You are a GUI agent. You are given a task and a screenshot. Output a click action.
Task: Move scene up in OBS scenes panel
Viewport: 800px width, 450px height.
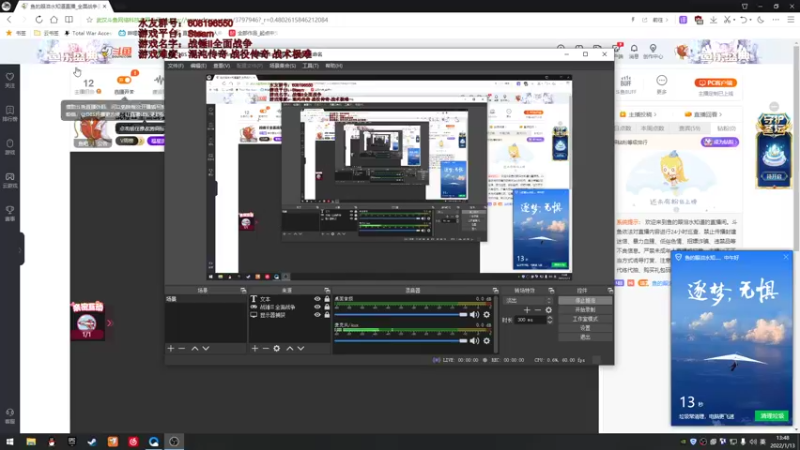click(194, 348)
